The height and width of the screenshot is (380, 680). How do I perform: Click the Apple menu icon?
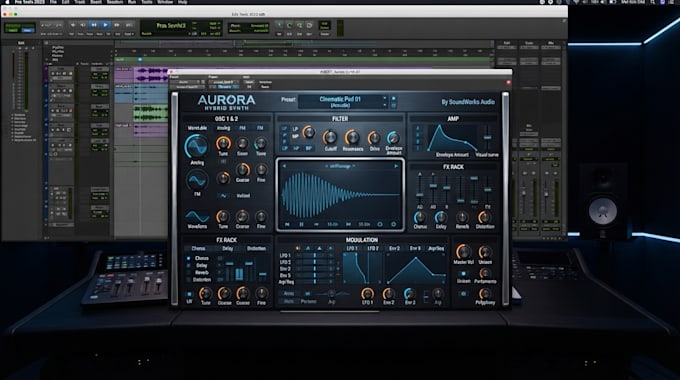coord(7,2)
